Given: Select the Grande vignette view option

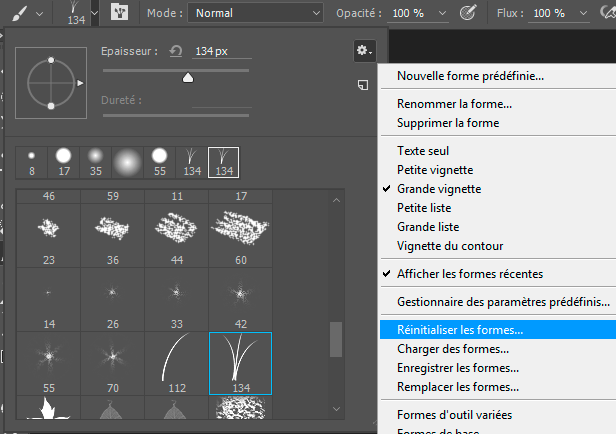Looking at the screenshot, I should point(438,189).
